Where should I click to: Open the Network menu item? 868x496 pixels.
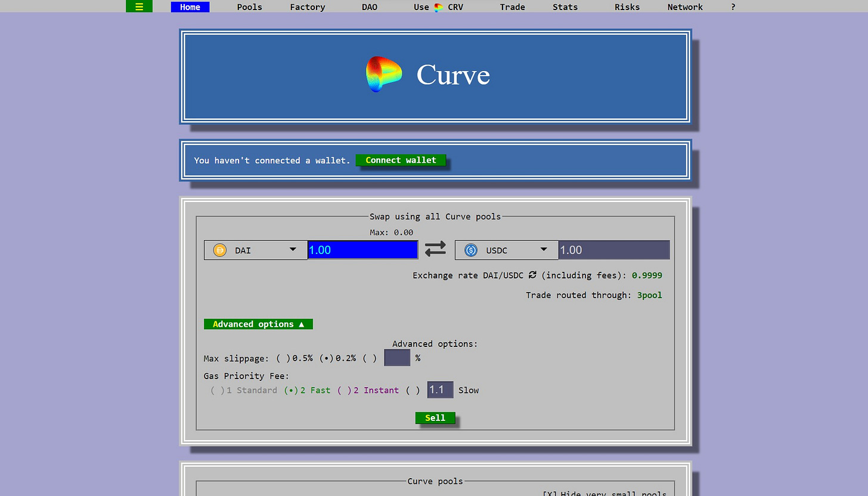(685, 7)
